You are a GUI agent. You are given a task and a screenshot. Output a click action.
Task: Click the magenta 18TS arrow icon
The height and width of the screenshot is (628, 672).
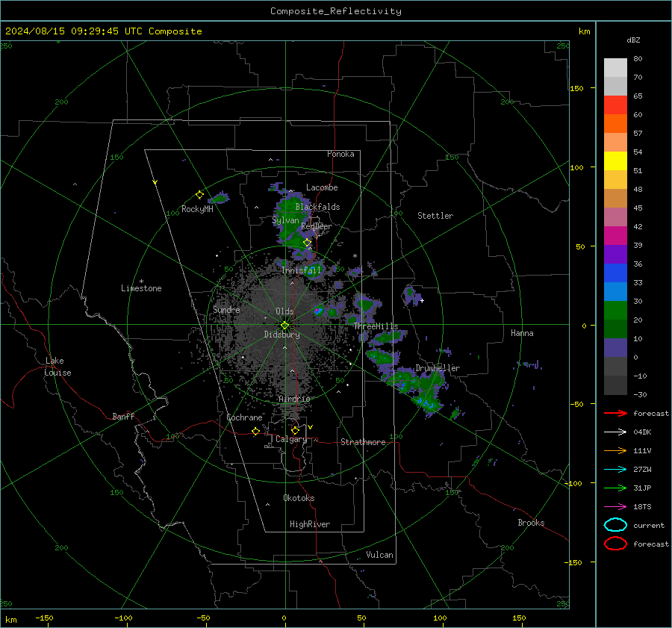click(x=615, y=507)
